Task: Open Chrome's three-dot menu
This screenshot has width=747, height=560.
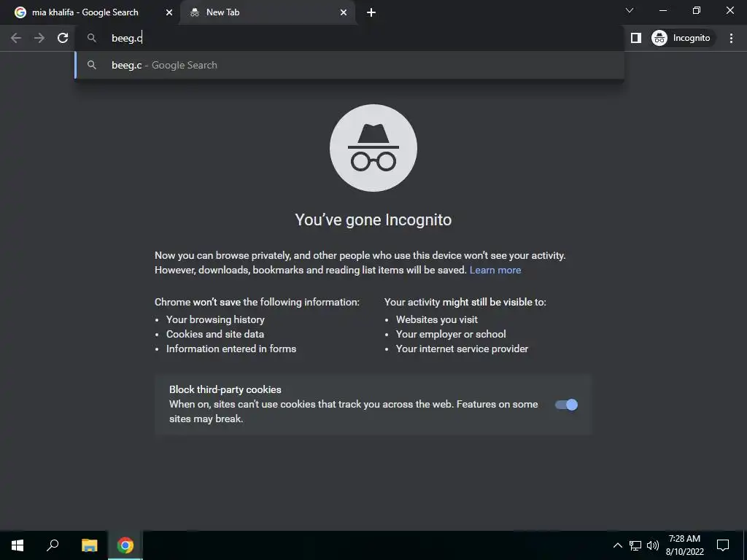Action: pos(731,38)
